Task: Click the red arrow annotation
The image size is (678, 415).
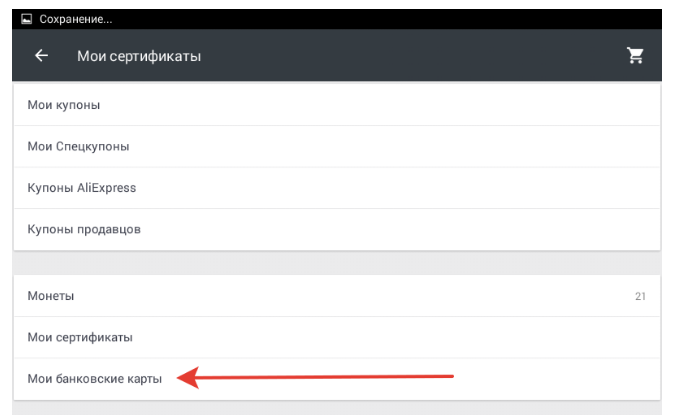Action: click(320, 378)
